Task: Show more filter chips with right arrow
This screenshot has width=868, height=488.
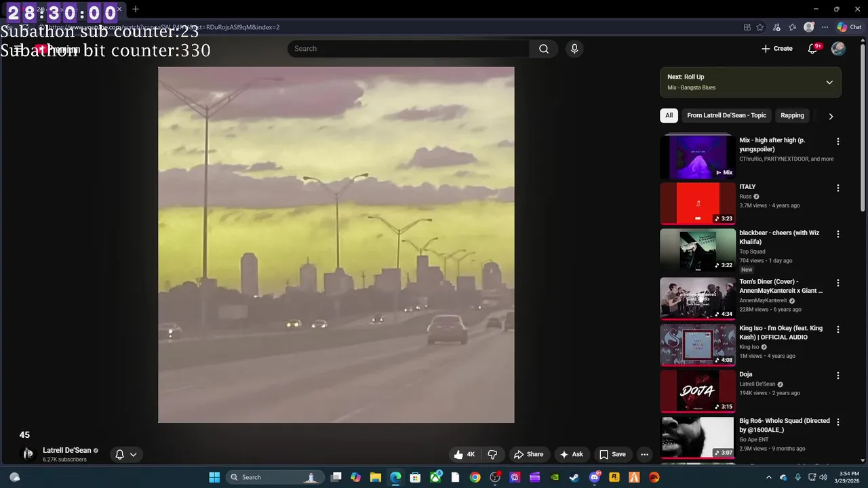Action: pos(831,116)
